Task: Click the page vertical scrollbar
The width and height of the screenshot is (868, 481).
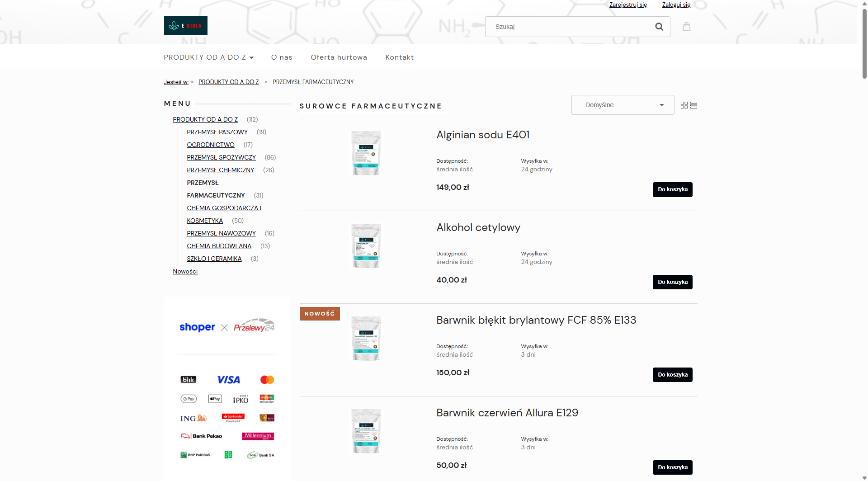Action: pos(864,45)
